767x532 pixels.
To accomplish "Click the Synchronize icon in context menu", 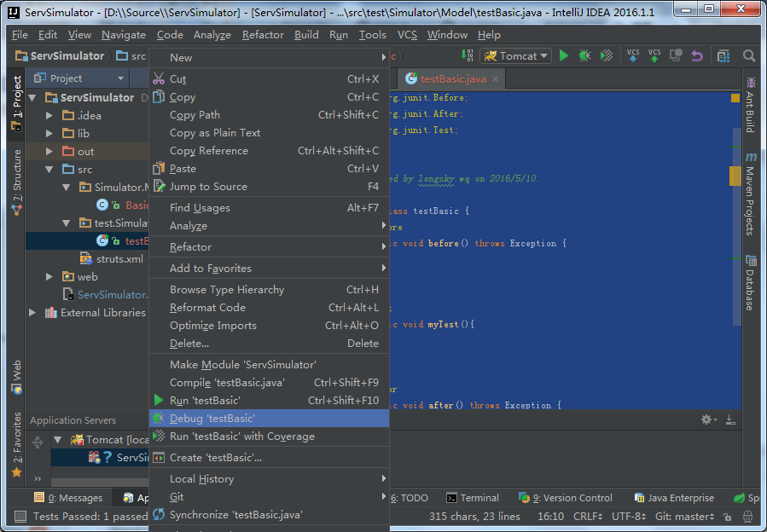I will (159, 514).
